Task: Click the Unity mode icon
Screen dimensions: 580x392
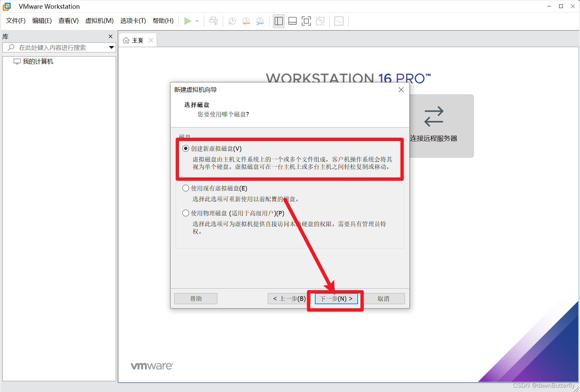Action: tap(320, 21)
